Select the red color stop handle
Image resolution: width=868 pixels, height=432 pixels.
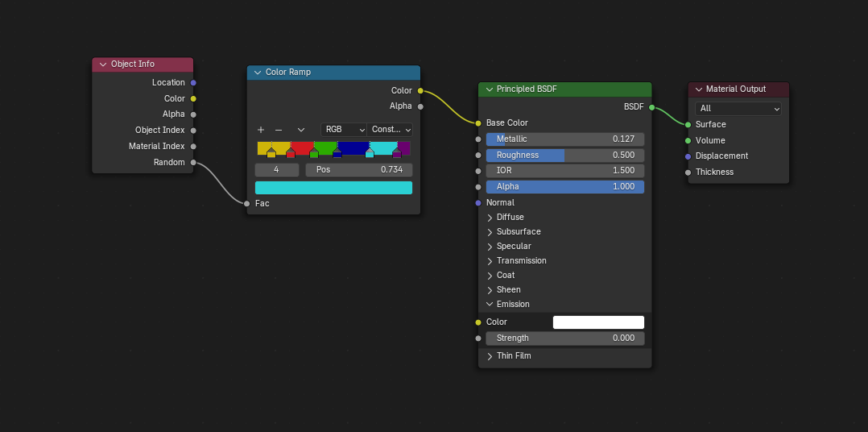tap(291, 153)
